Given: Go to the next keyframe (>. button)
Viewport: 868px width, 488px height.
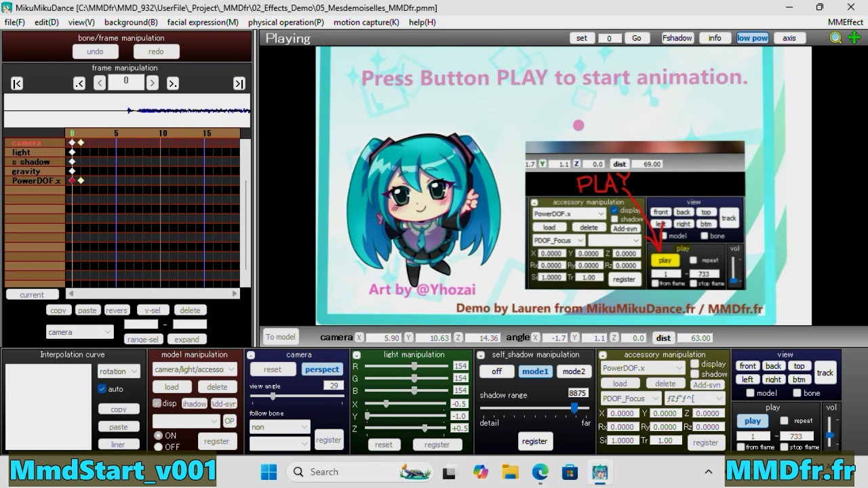Looking at the screenshot, I should click(x=173, y=83).
